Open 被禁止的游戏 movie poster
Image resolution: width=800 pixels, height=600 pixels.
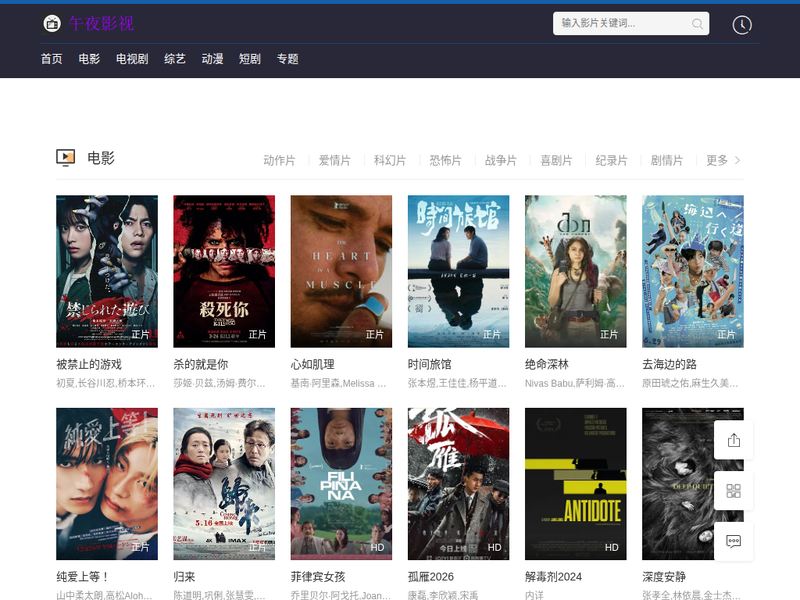coord(107,271)
